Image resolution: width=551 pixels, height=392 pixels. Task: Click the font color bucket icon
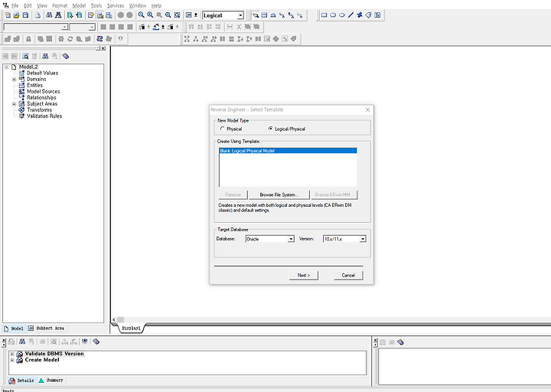pos(156,27)
